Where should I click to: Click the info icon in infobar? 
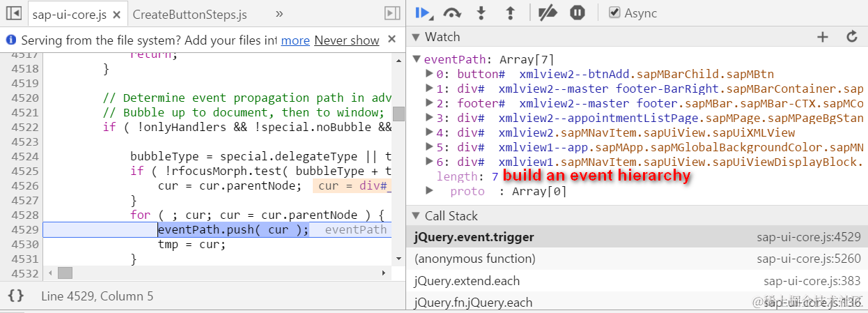(10, 40)
